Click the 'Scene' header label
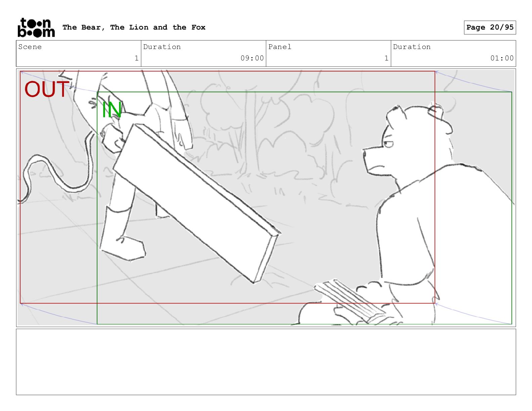The width and height of the screenshot is (532, 411). click(x=30, y=47)
